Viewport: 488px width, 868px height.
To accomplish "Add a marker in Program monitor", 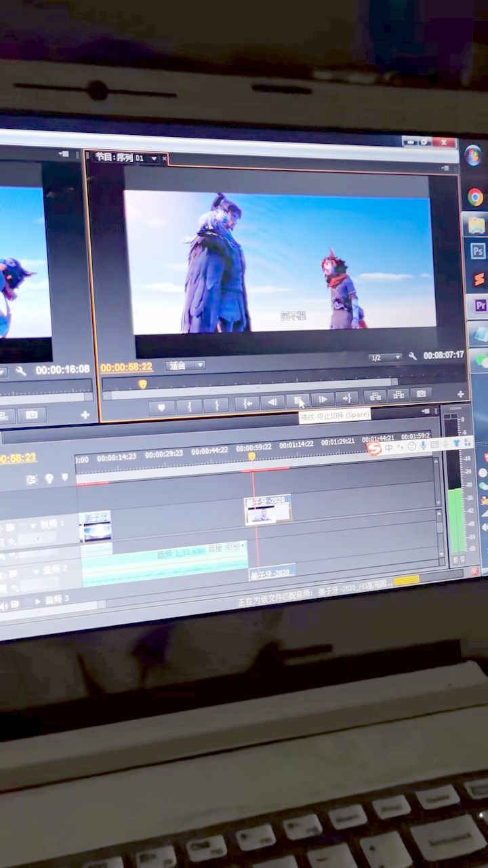I will (x=161, y=407).
